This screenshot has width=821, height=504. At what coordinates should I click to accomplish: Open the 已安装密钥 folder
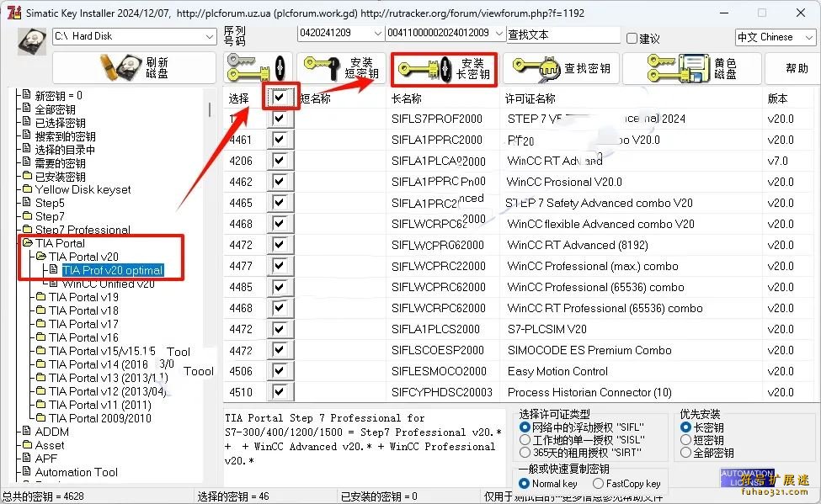point(60,177)
